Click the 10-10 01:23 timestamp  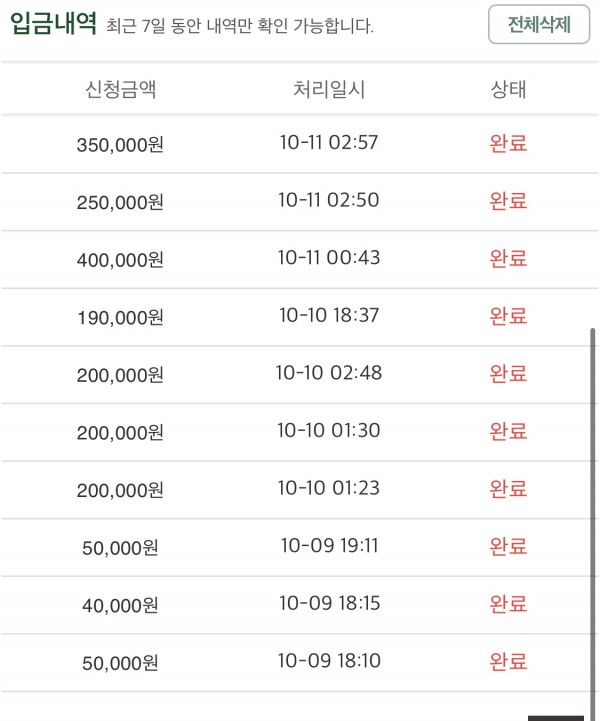point(329,488)
